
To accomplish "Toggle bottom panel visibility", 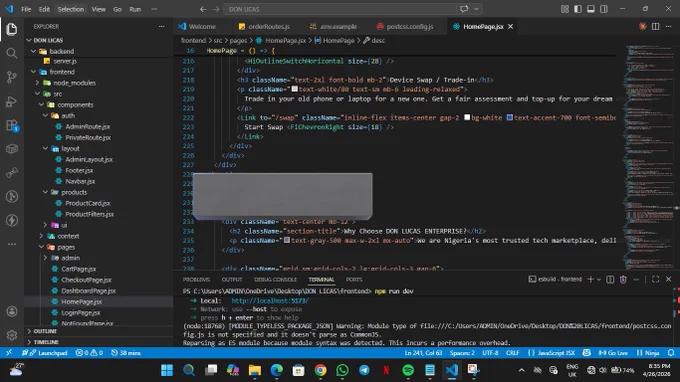I will pos(591,9).
